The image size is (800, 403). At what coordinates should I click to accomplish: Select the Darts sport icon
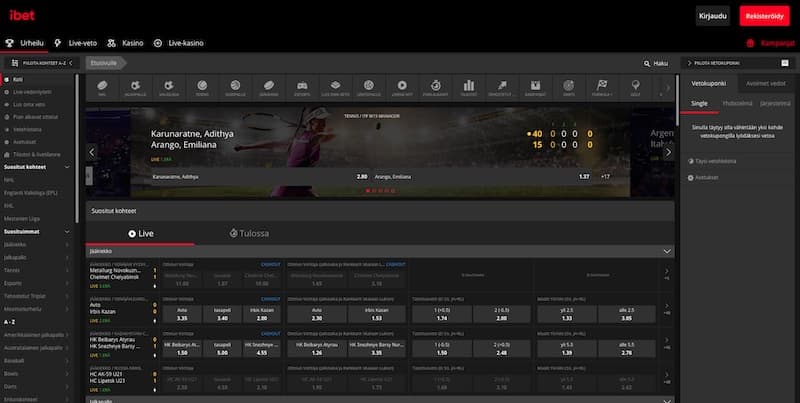tap(568, 88)
